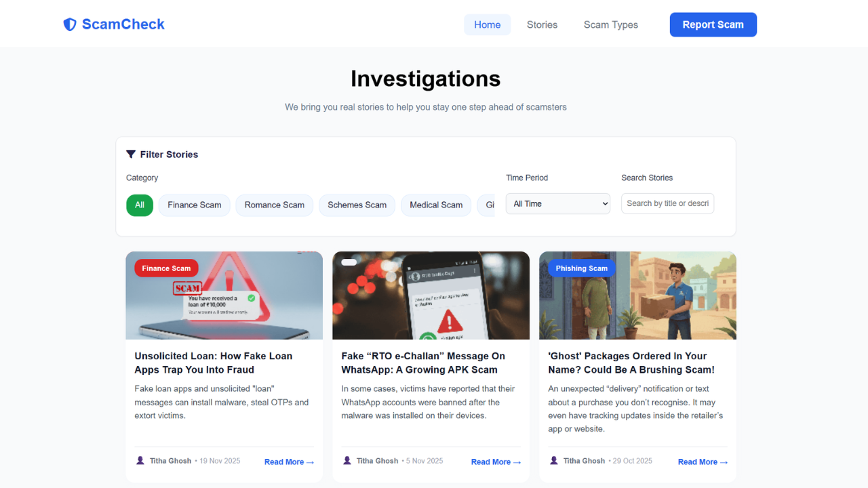Select the Medical Scam category chip
The image size is (868, 488).
436,205
